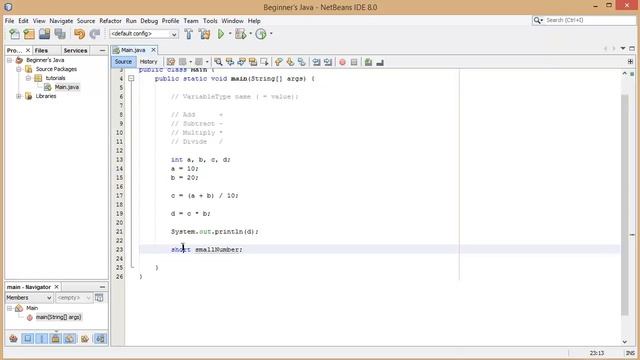Image resolution: width=640 pixels, height=360 pixels.
Task: Switch to the Files tab
Action: point(41,51)
